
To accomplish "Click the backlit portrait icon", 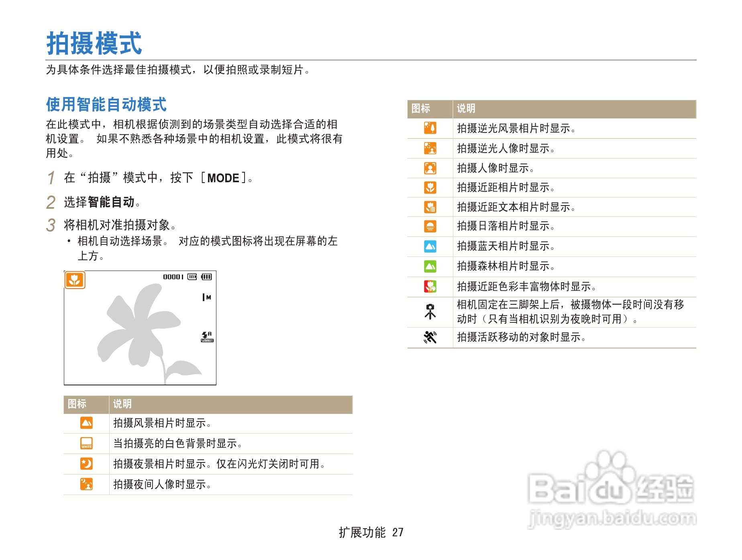I will 430,148.
